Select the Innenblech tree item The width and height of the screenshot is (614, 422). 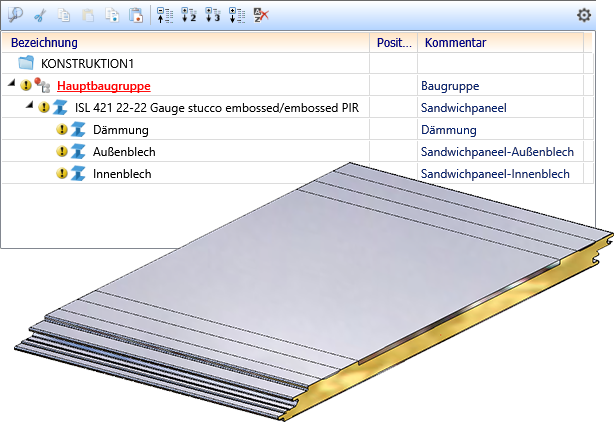(x=122, y=173)
